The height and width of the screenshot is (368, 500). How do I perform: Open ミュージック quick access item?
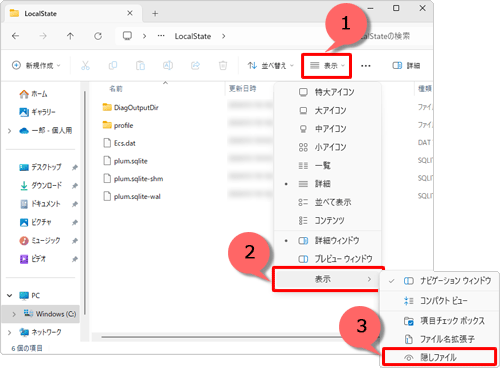point(40,240)
